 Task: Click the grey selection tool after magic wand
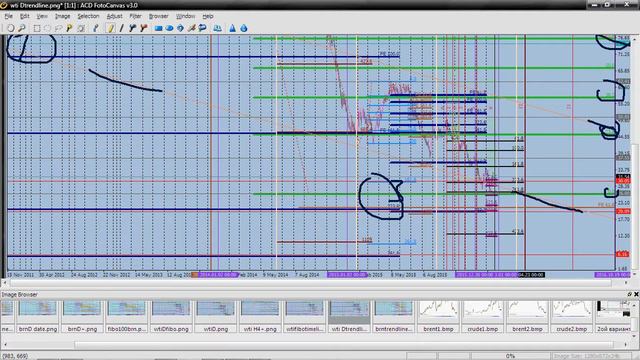[81, 28]
